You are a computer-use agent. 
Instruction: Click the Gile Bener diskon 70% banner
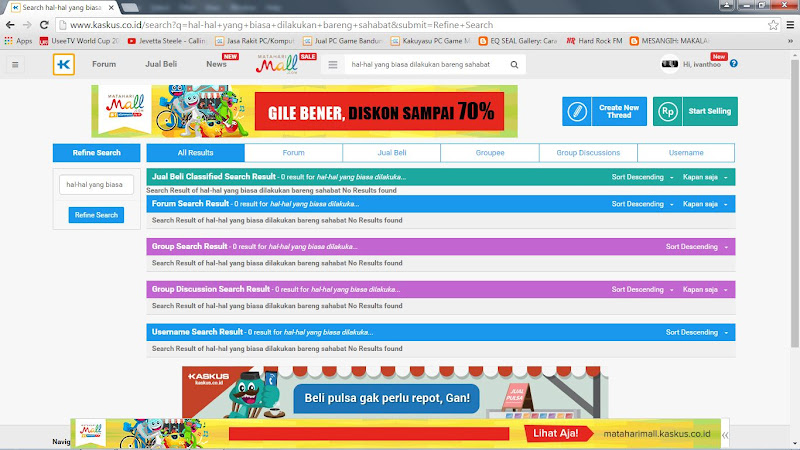click(305, 111)
